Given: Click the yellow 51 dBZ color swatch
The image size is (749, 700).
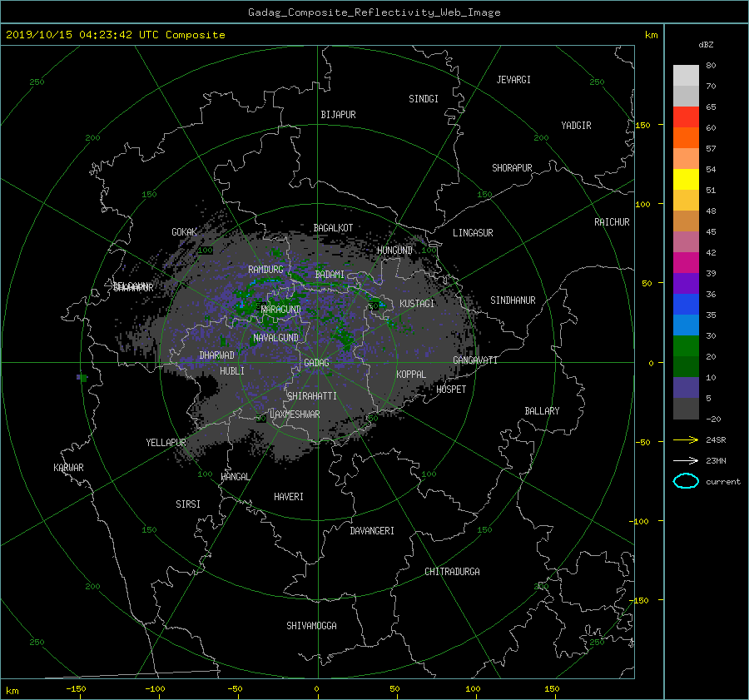Looking at the screenshot, I should (686, 180).
